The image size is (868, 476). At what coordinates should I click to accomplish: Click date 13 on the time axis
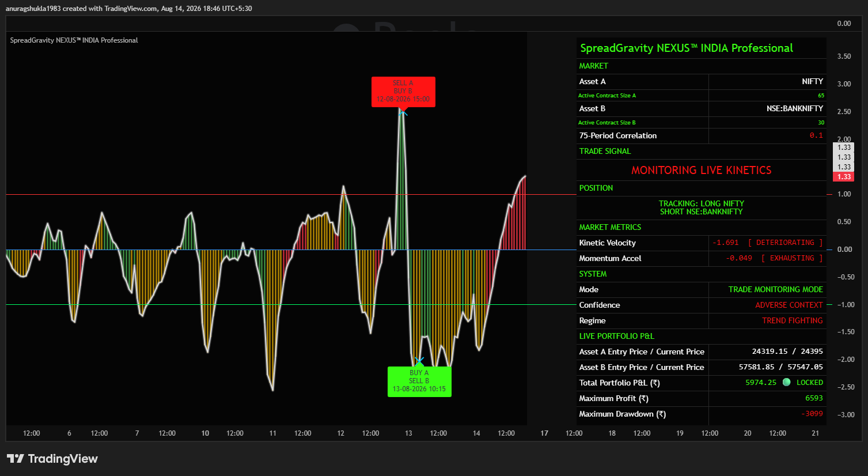click(408, 433)
